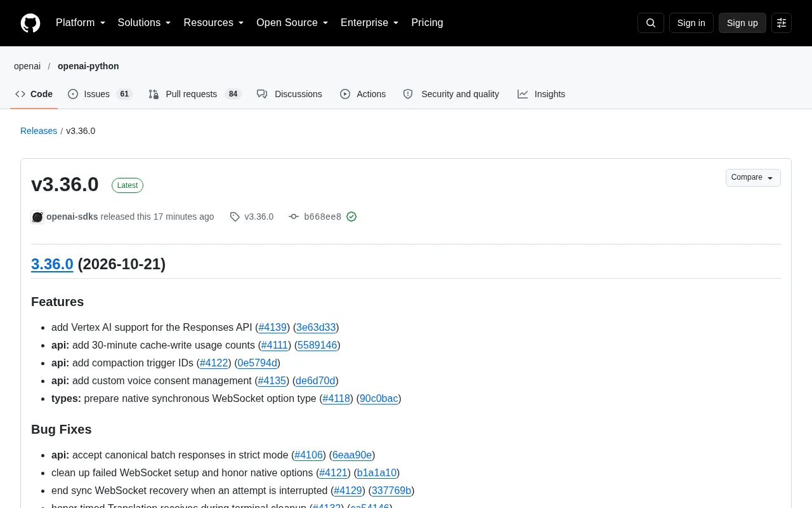Expand the Open Source menu
812x508 pixels.
(x=292, y=23)
